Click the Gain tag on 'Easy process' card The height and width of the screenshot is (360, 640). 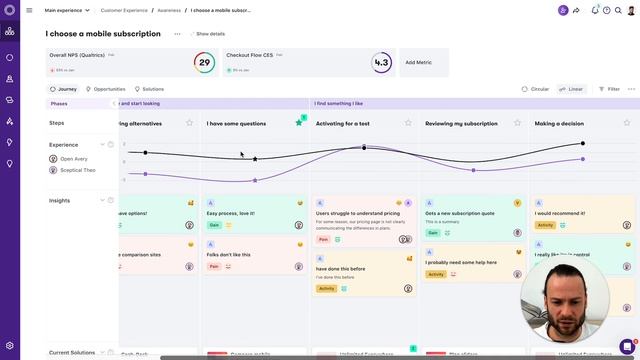[214, 225]
